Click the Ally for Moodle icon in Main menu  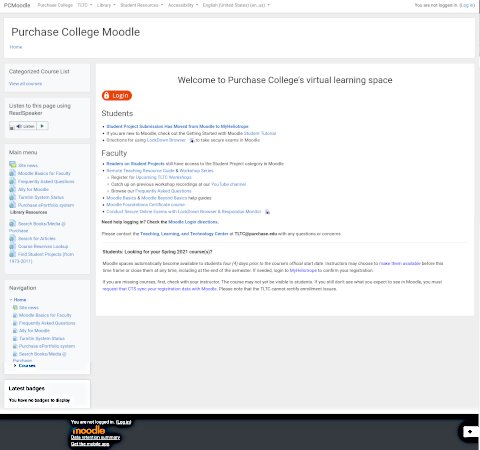(x=12, y=189)
